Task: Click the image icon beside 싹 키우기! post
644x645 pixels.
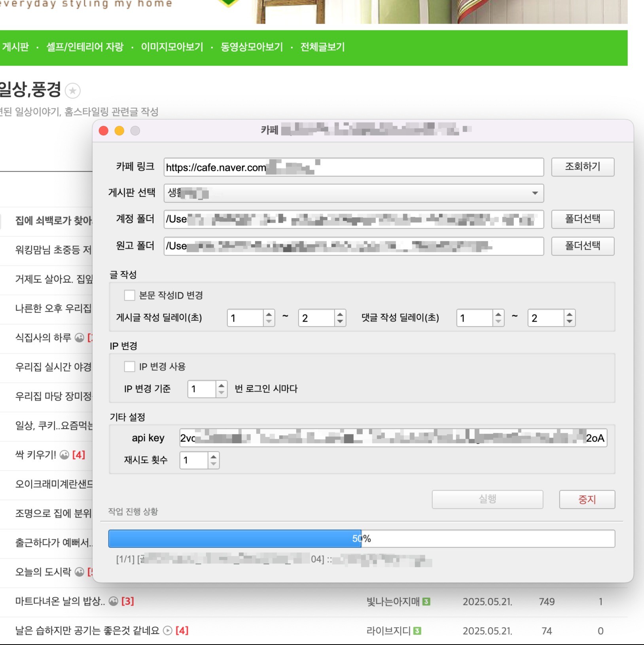Action: point(64,455)
